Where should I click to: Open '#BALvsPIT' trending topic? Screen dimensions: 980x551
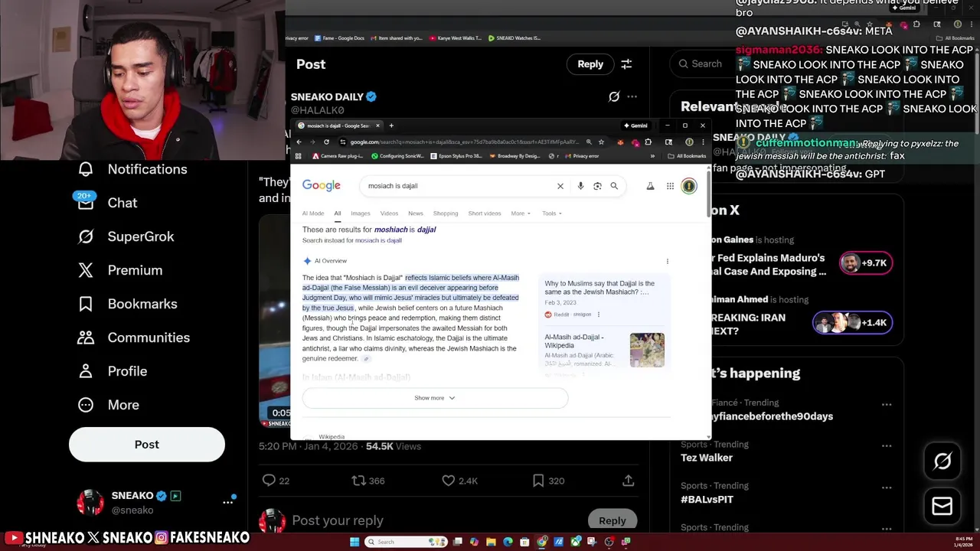click(x=707, y=499)
